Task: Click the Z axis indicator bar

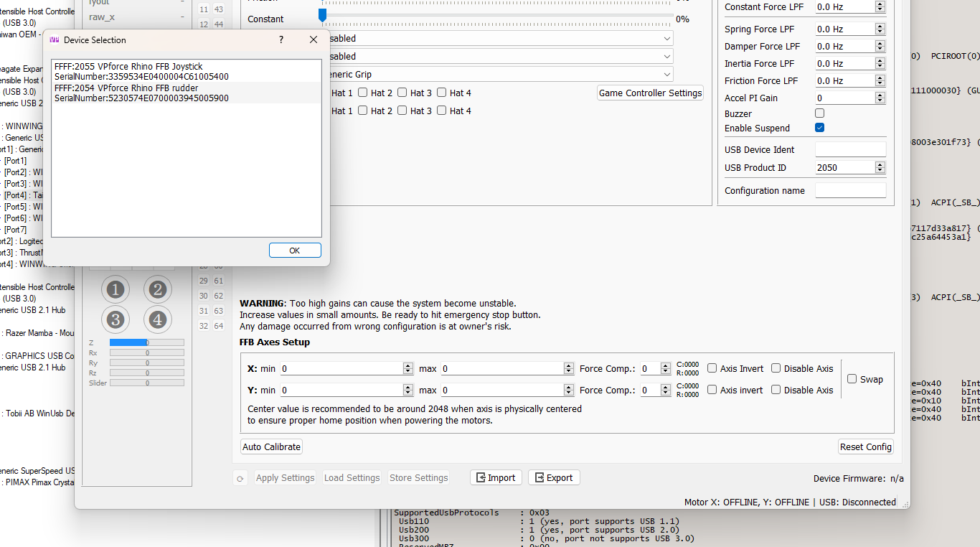Action: (146, 343)
